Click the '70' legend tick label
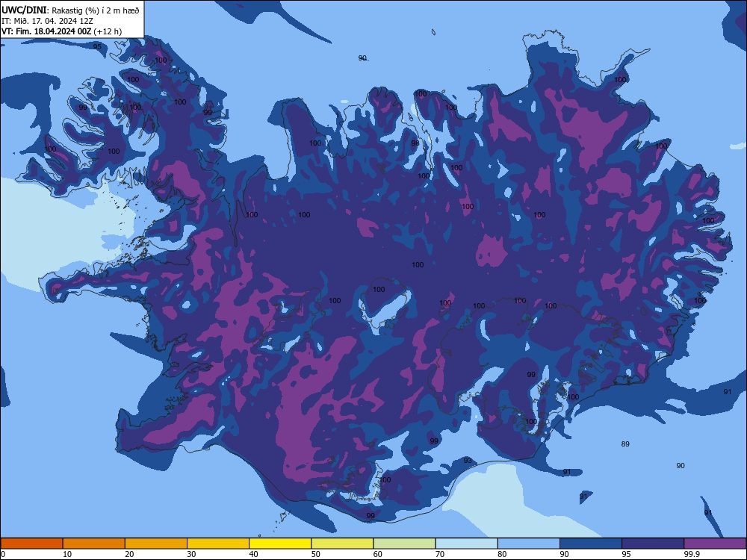747x560 pixels. (x=440, y=554)
